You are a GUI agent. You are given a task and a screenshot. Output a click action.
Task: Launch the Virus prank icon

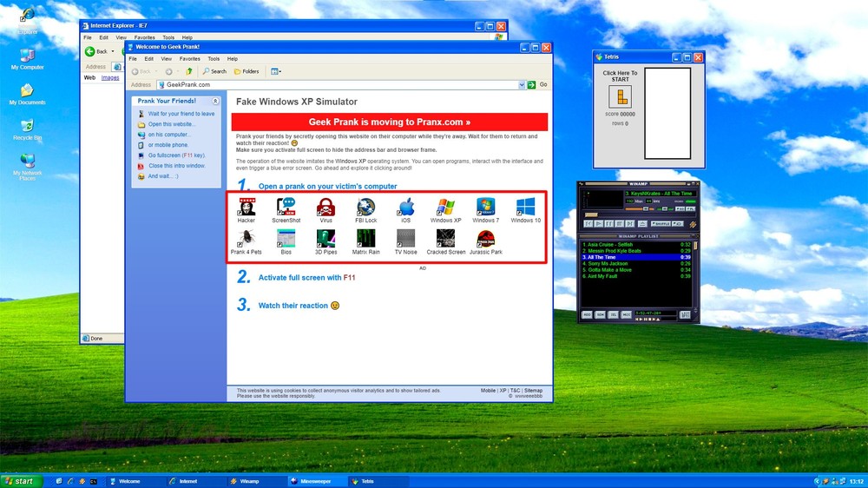[x=326, y=210]
